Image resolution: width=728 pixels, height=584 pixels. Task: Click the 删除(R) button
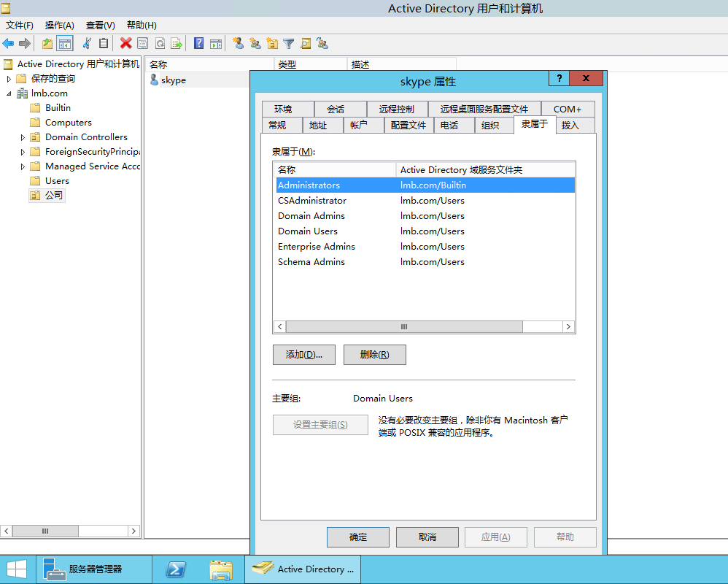click(375, 355)
